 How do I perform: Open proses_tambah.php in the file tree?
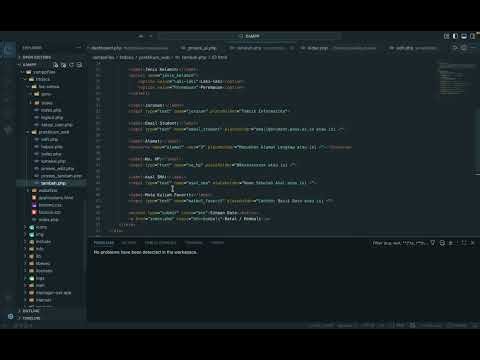pos(52,176)
